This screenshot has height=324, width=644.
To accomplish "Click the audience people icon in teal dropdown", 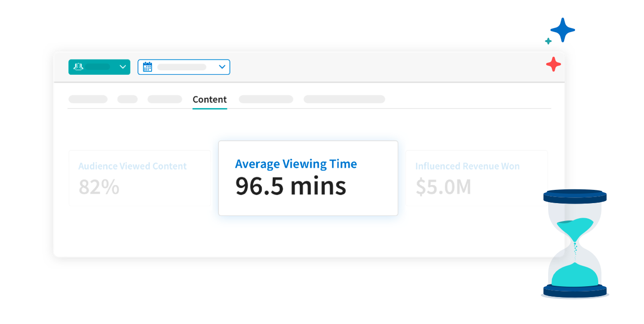I will pos(78,67).
